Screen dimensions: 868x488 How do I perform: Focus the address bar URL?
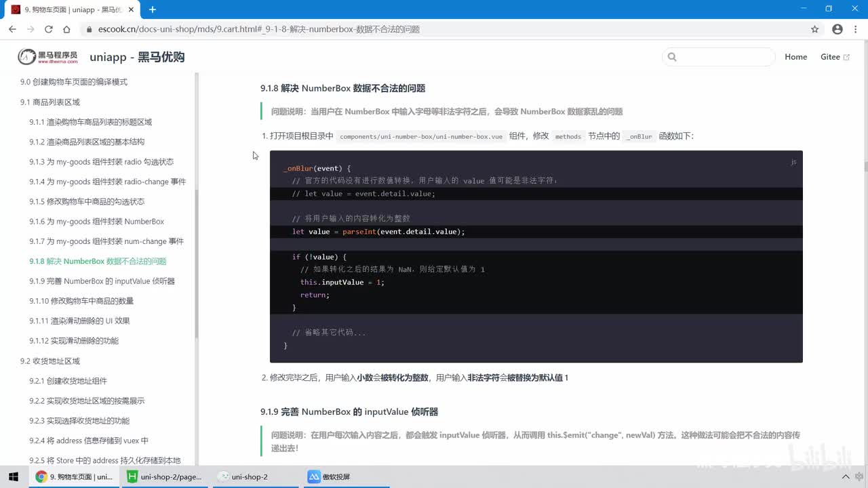(x=259, y=29)
